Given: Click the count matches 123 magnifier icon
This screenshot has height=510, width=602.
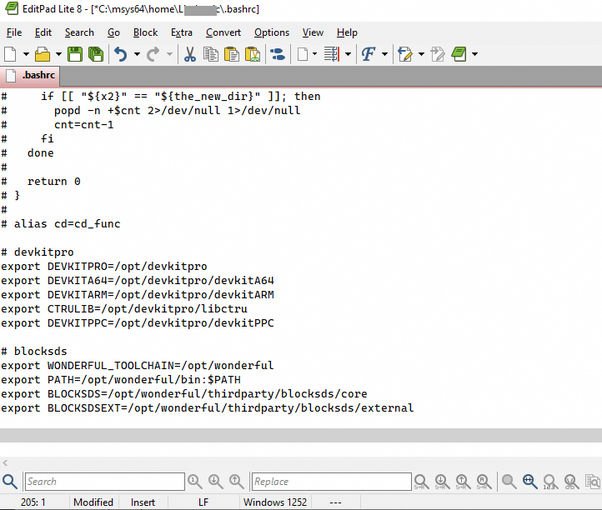Looking at the screenshot, I should (551, 482).
